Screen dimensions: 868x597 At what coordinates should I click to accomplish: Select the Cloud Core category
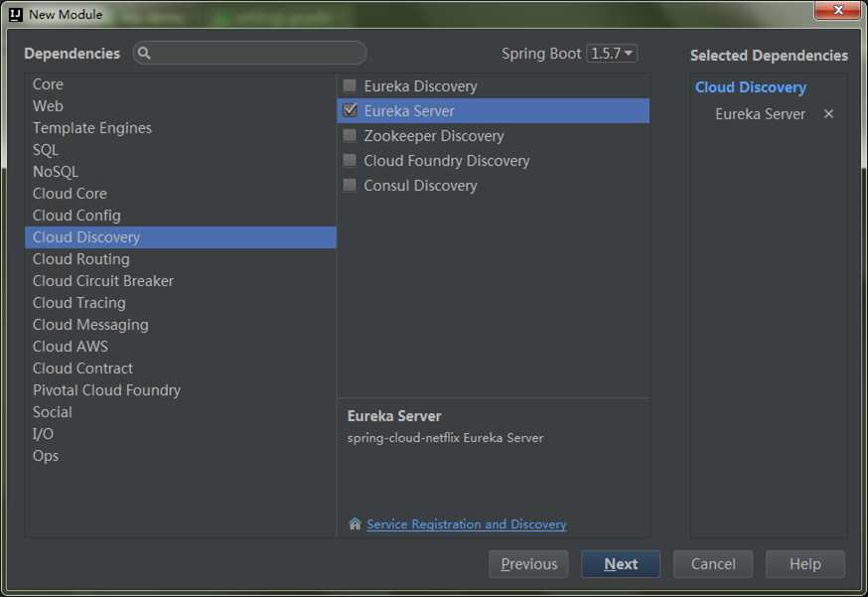point(181,194)
